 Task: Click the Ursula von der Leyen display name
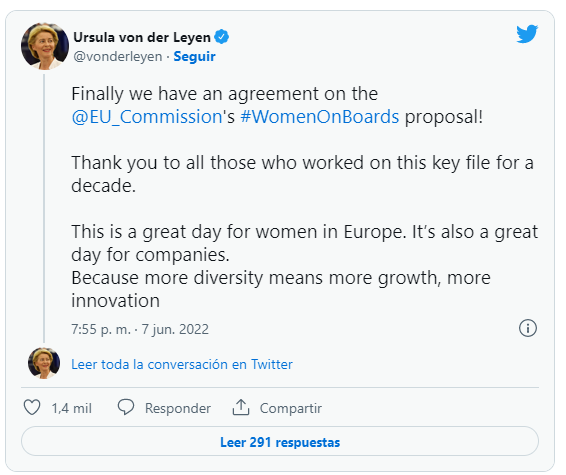(142, 37)
